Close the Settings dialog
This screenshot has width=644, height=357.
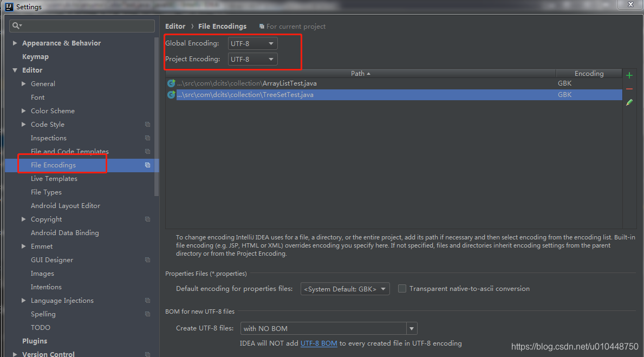[630, 4]
